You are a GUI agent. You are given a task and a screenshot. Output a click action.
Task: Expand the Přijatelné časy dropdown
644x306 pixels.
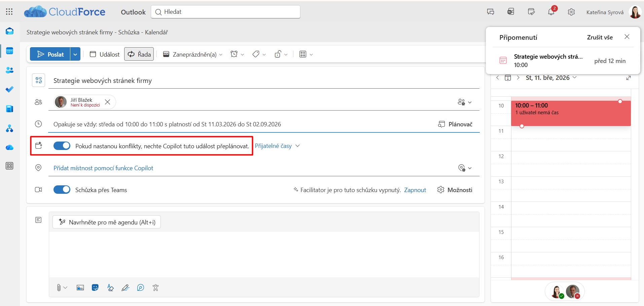pos(277,146)
